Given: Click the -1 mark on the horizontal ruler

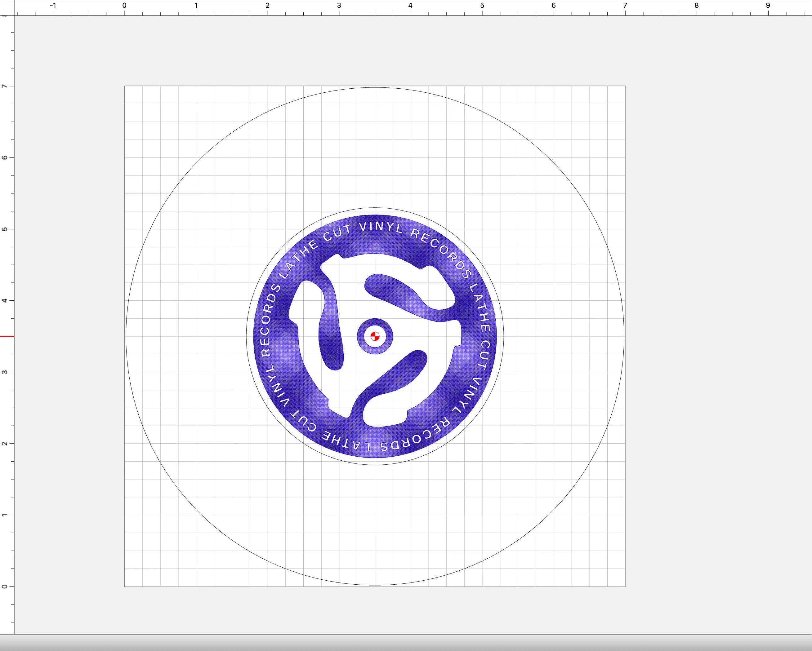Looking at the screenshot, I should pos(53,6).
